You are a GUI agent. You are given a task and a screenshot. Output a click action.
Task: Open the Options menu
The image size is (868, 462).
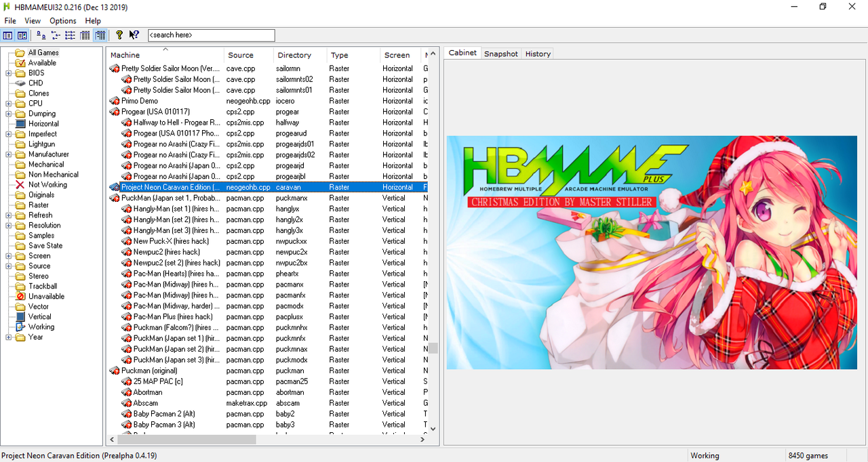click(x=63, y=21)
